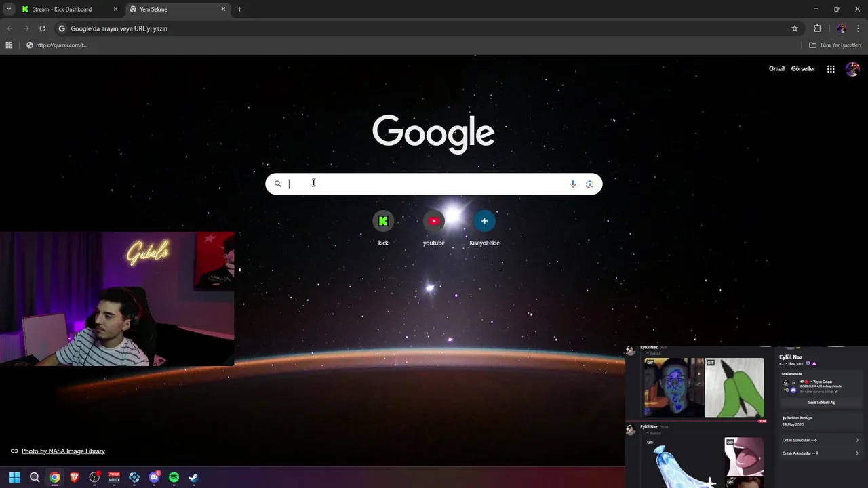Image resolution: width=868 pixels, height=488 pixels.
Task: Reload the current page
Action: pos(42,28)
